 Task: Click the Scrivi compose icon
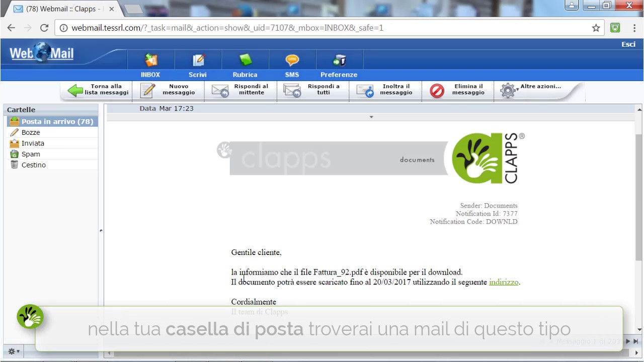198,65
